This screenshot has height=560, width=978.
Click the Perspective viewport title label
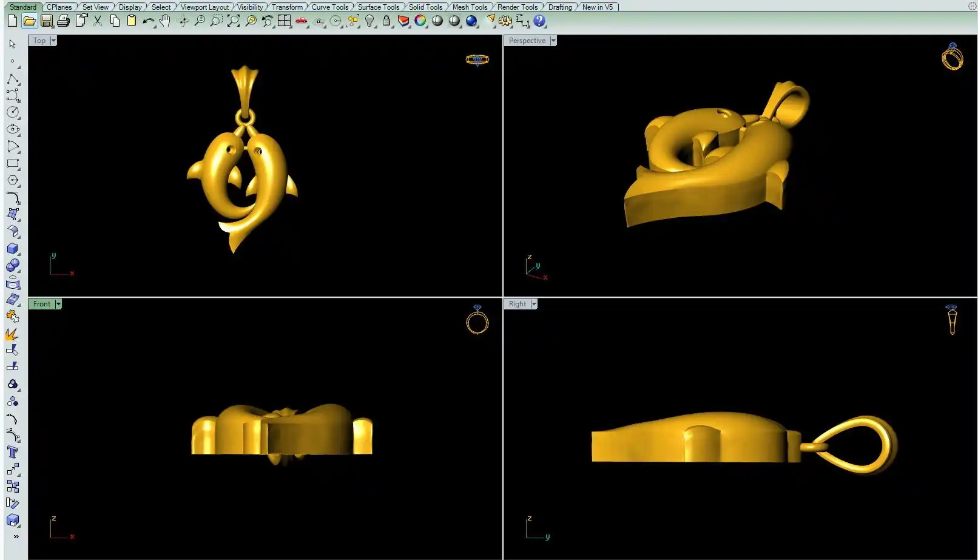tap(527, 41)
